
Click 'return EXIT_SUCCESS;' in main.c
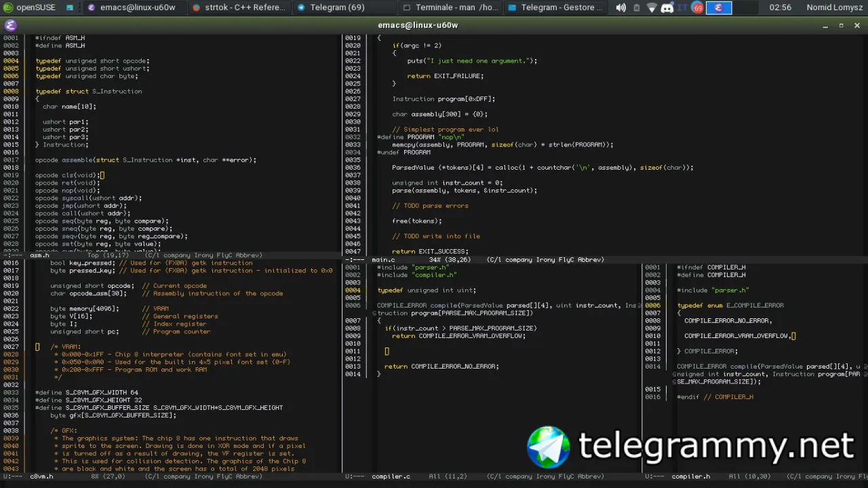[430, 251]
